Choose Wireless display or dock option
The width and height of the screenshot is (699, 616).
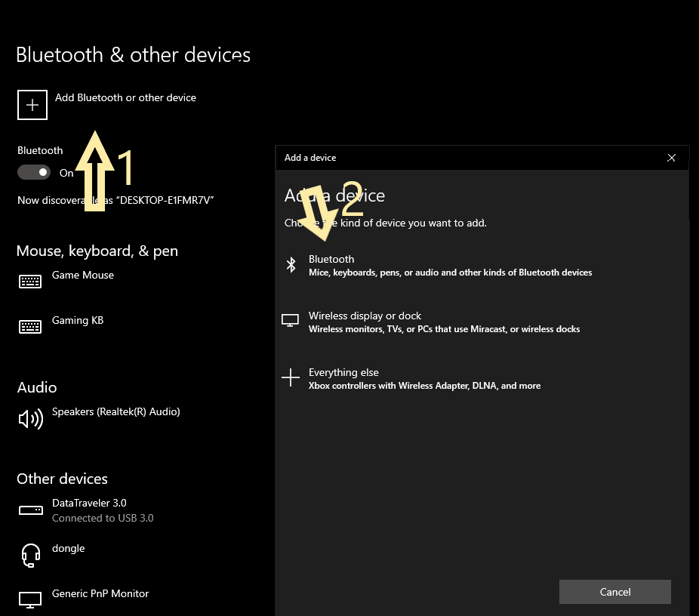[x=444, y=322]
